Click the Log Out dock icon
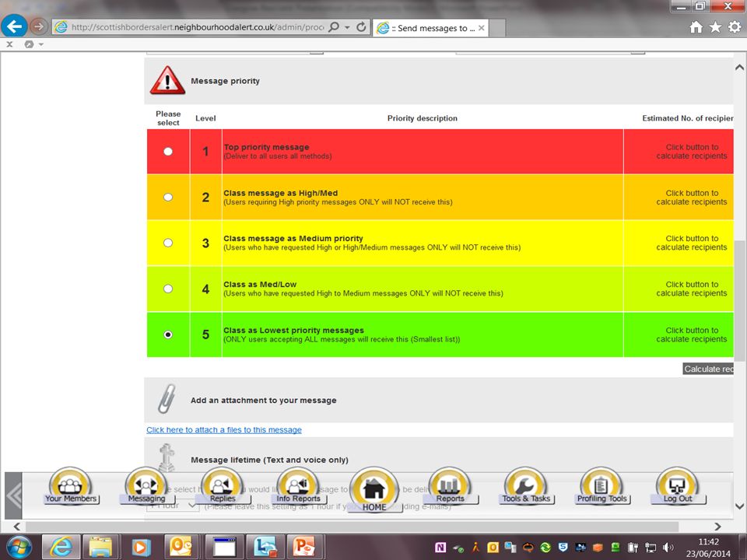The width and height of the screenshot is (747, 560). click(678, 486)
